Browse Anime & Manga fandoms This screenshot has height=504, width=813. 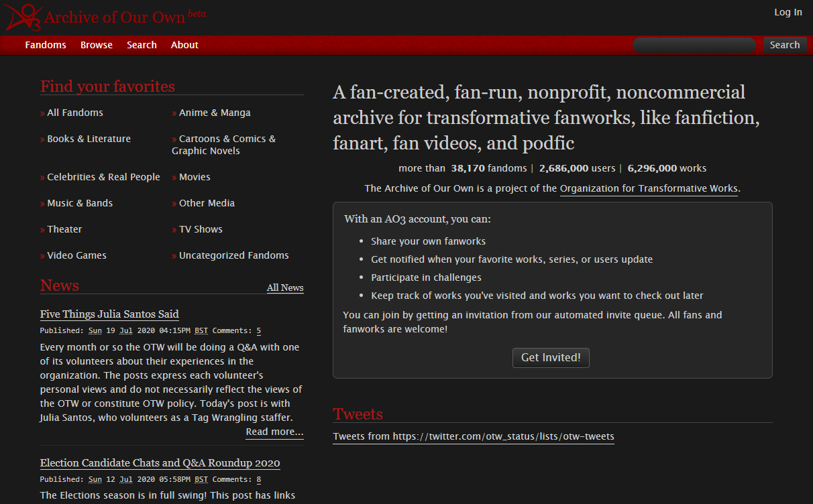pyautogui.click(x=215, y=113)
